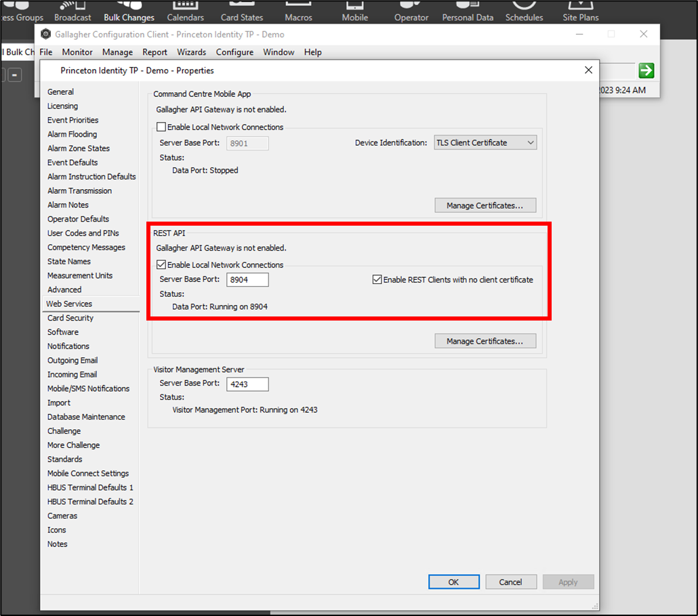Click the minus collapse button behind dialog
Viewport: 698px width, 616px height.
[x=14, y=75]
